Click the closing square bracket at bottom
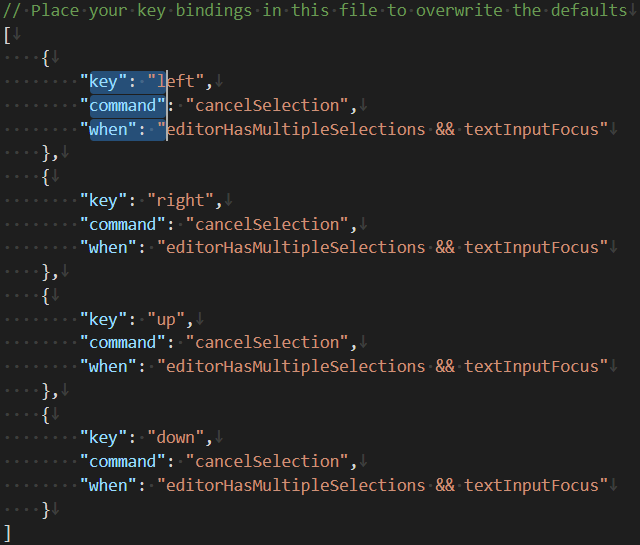This screenshot has width=640, height=545. click(x=8, y=532)
